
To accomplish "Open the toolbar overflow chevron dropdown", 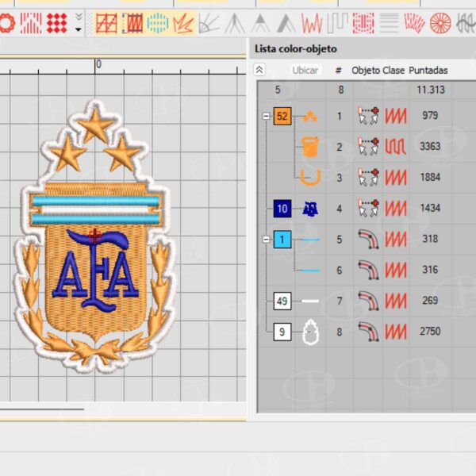I will pos(79,23).
